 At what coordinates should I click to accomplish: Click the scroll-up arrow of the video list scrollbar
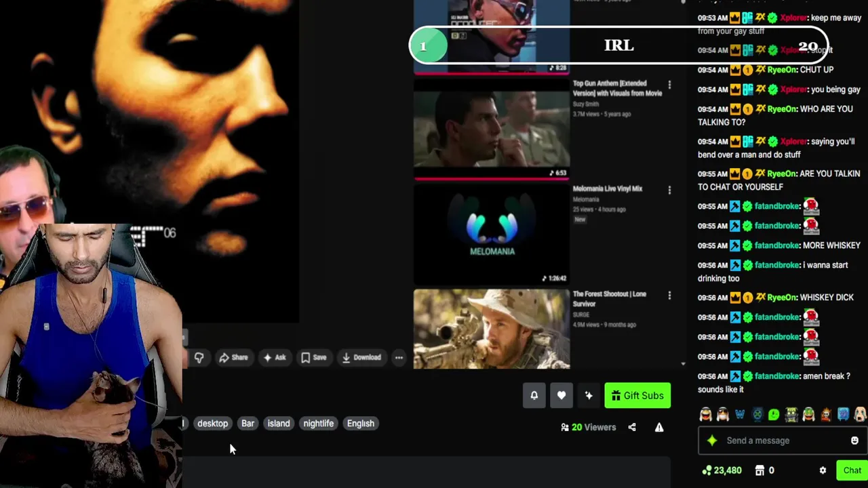click(x=683, y=3)
